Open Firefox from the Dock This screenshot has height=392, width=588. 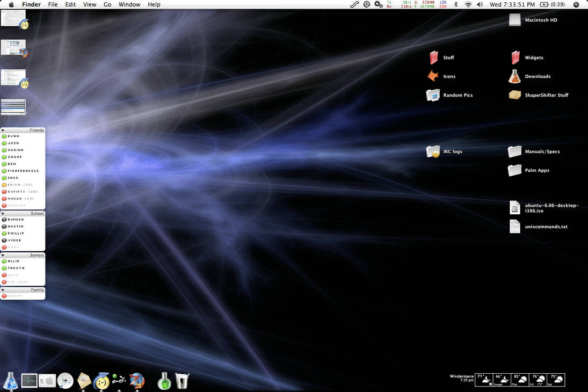click(137, 380)
